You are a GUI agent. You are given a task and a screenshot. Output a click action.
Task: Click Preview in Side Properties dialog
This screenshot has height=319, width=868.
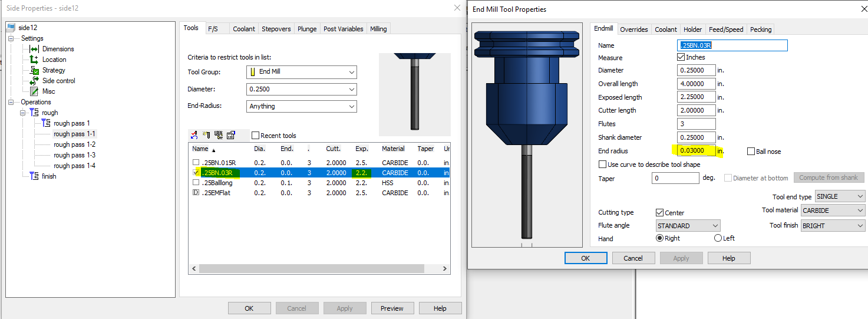[x=392, y=308]
